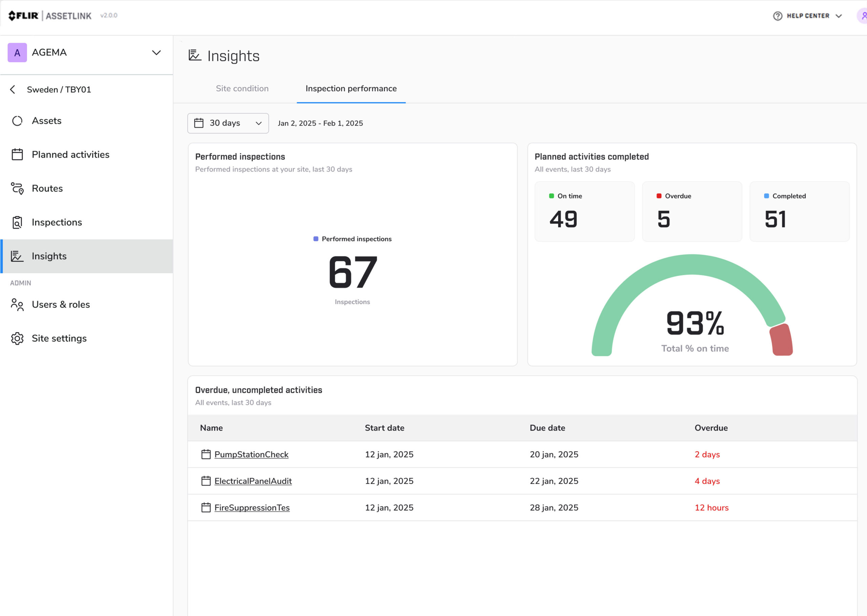This screenshot has height=616, width=867.
Task: Switch to the Site condition tab
Action: pyautogui.click(x=242, y=88)
